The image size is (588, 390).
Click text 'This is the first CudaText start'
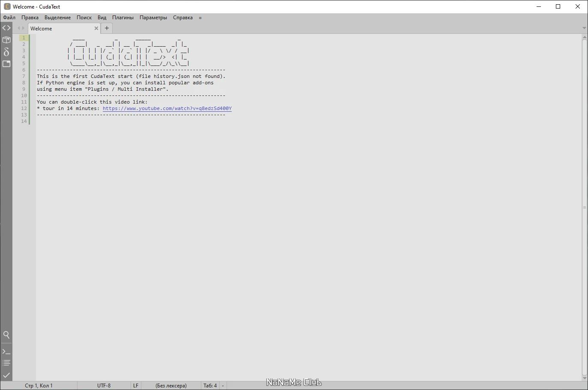point(85,76)
